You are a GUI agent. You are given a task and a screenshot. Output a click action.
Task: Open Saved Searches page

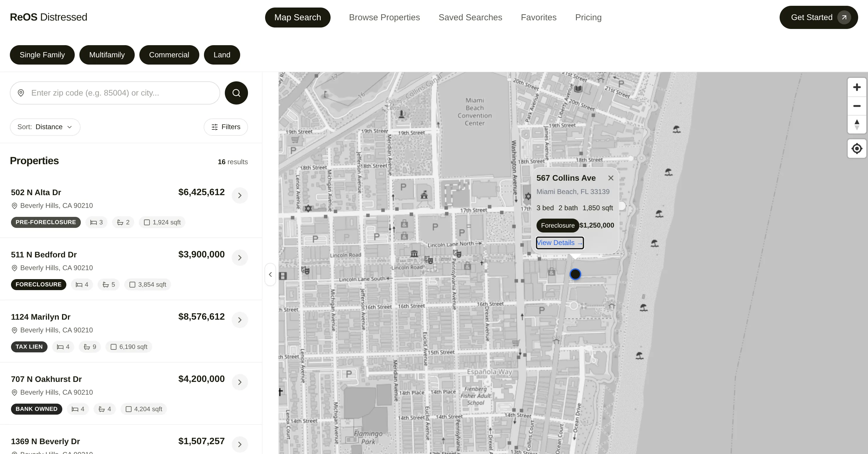pos(471,17)
